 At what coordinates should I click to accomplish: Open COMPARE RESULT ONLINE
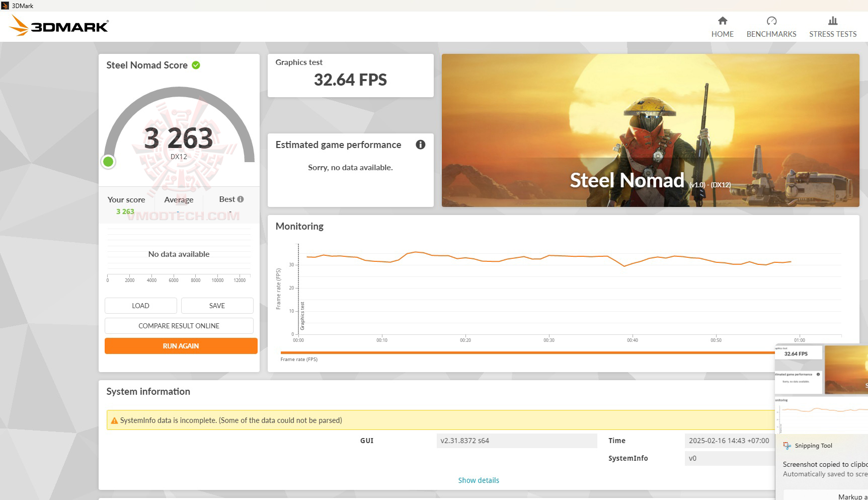tap(179, 326)
